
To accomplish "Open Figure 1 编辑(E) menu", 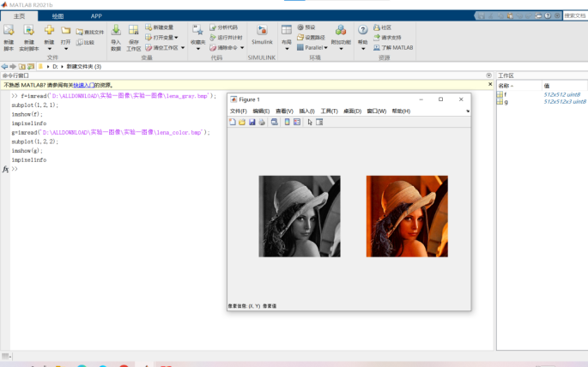I will (x=261, y=111).
